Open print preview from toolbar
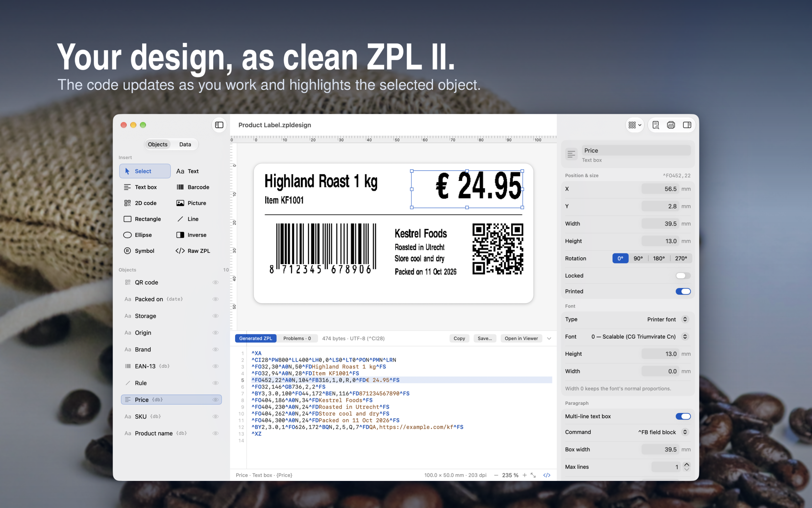 coord(656,125)
